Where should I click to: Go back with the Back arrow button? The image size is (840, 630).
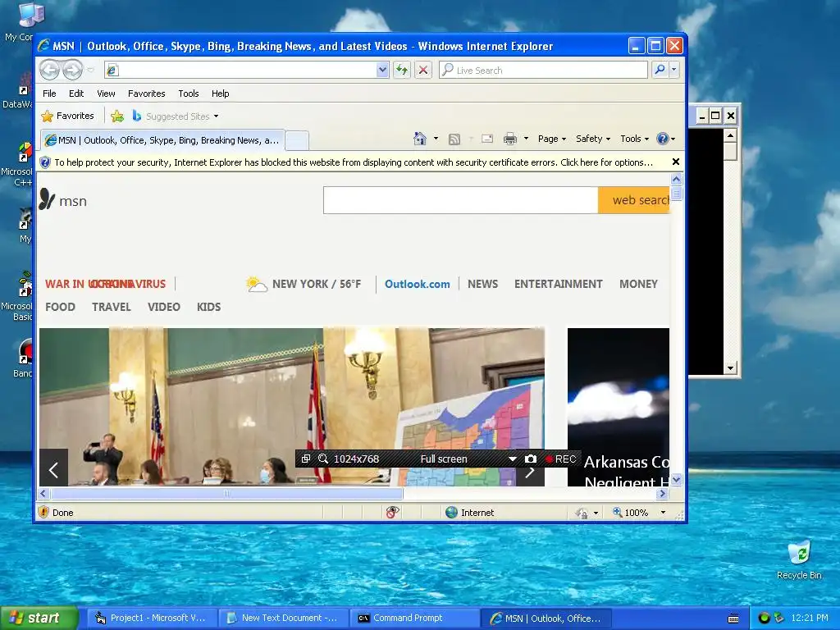(49, 70)
